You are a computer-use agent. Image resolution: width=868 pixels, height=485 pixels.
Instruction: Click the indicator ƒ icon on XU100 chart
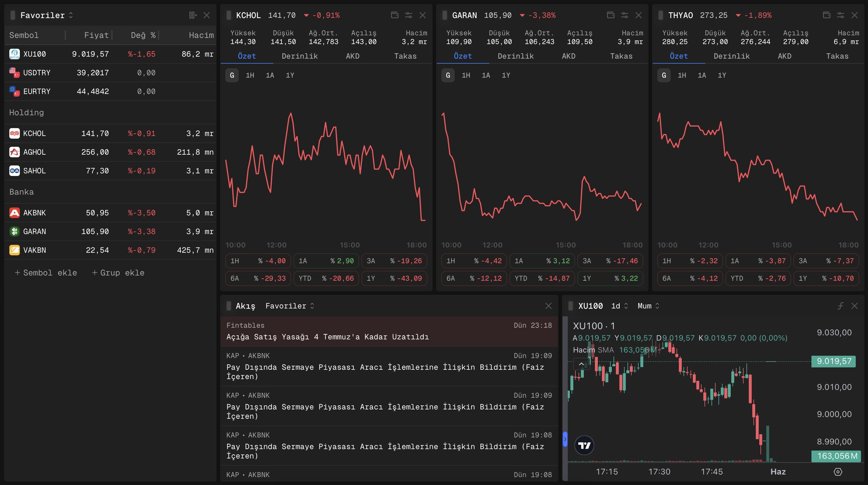pos(840,306)
